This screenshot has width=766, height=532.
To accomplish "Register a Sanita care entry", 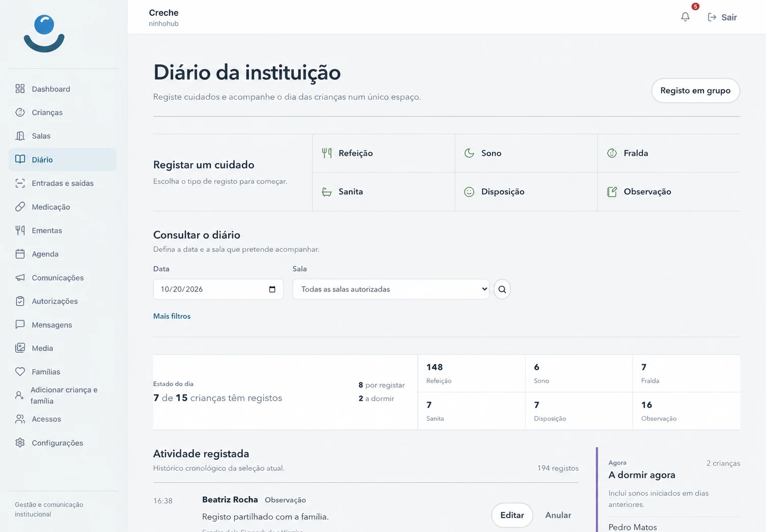I will click(384, 192).
